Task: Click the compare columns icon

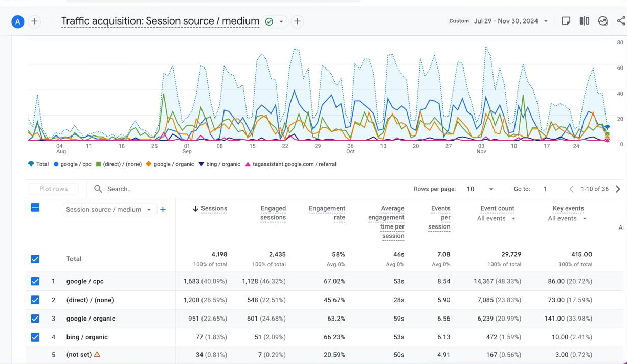Action: (585, 21)
